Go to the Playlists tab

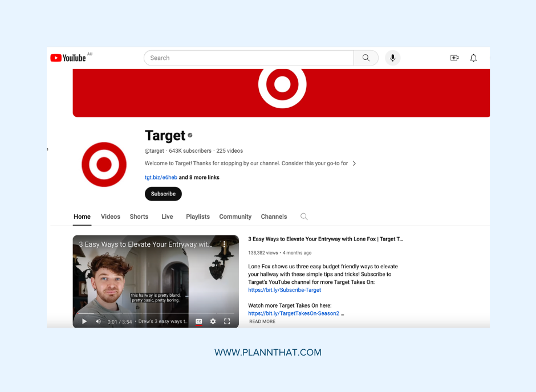click(198, 217)
